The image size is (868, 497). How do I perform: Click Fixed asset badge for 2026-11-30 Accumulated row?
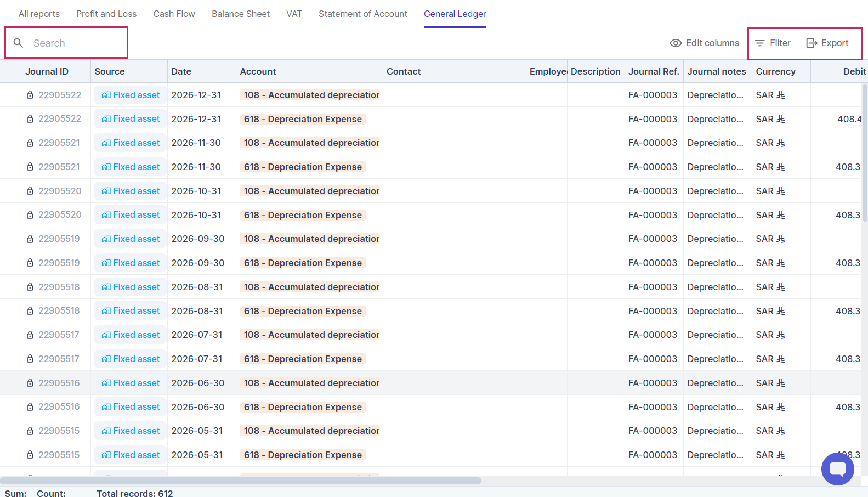tap(131, 143)
